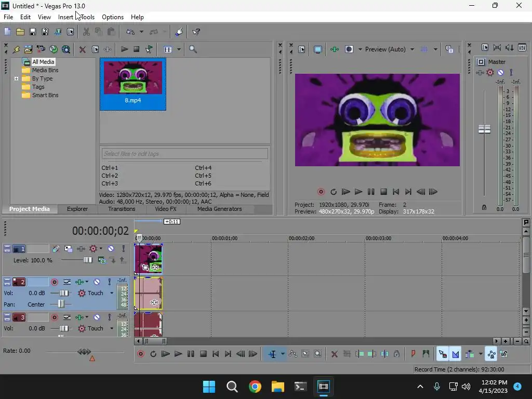Click the Track Motion icon on track 1
Screen dimensions: 532x399
coord(68,249)
